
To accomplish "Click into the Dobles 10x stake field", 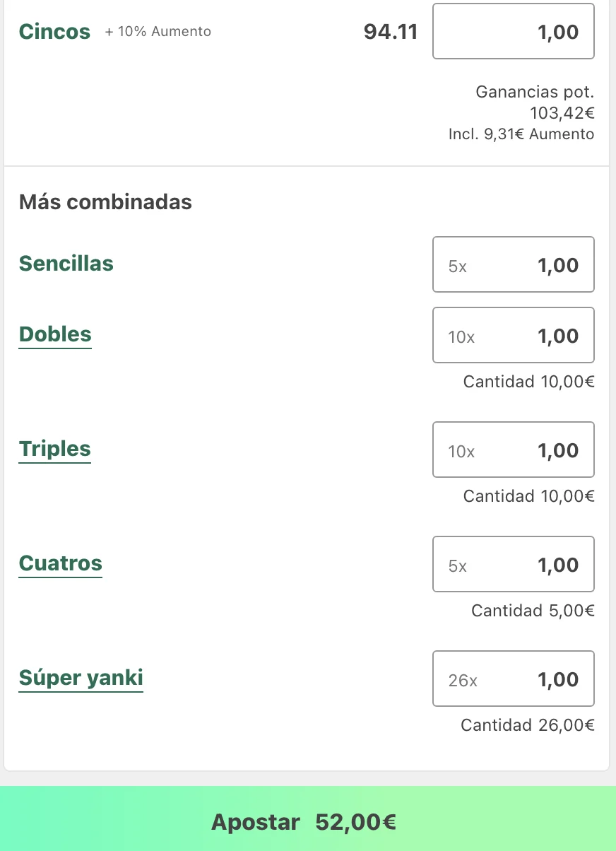I will [x=513, y=336].
